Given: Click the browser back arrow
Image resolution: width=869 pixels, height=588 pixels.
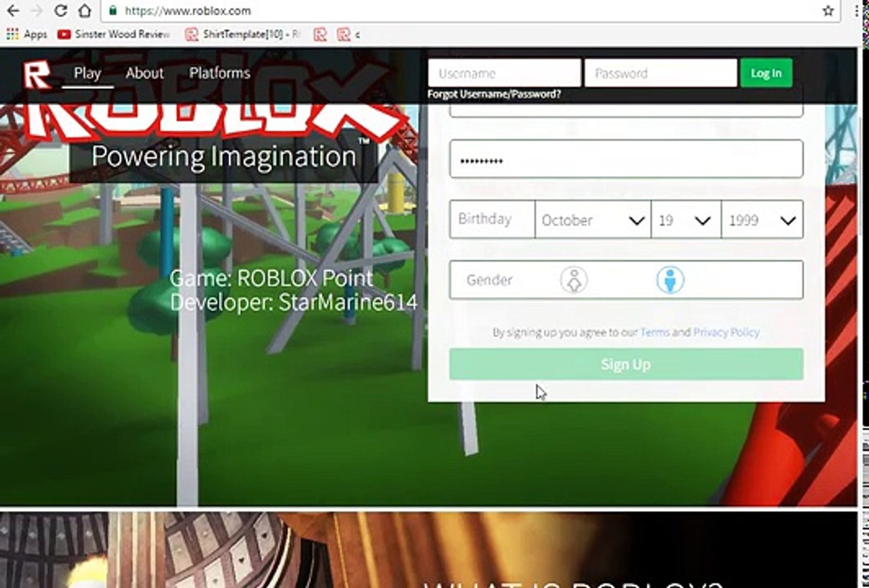Looking at the screenshot, I should coord(13,10).
